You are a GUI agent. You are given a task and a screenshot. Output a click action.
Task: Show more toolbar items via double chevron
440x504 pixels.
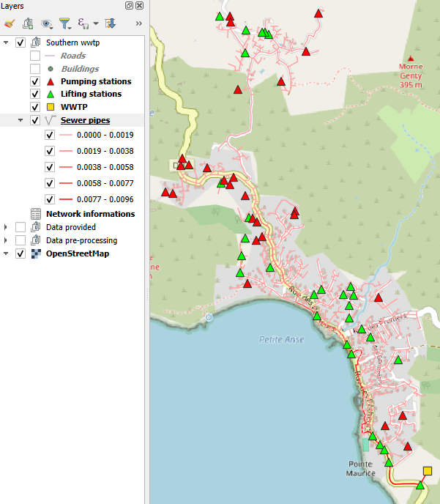coord(138,23)
